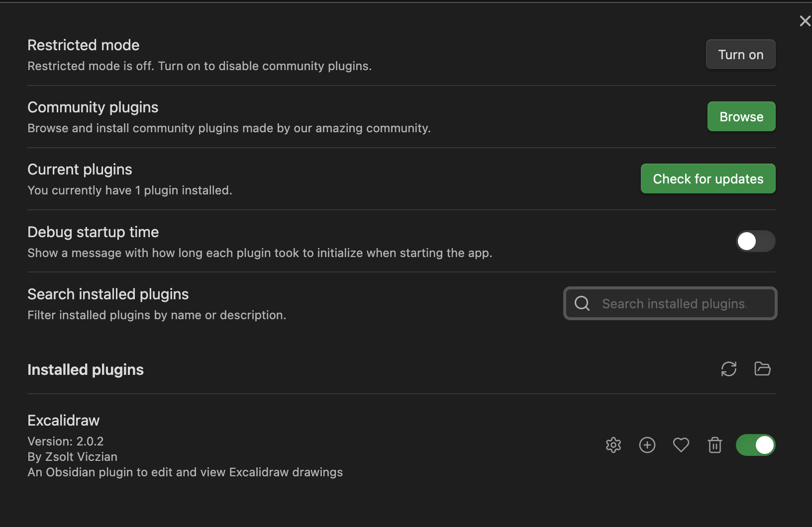Viewport: 812px width, 527px height.
Task: Open hotkey settings via the plus icon
Action: click(x=647, y=445)
